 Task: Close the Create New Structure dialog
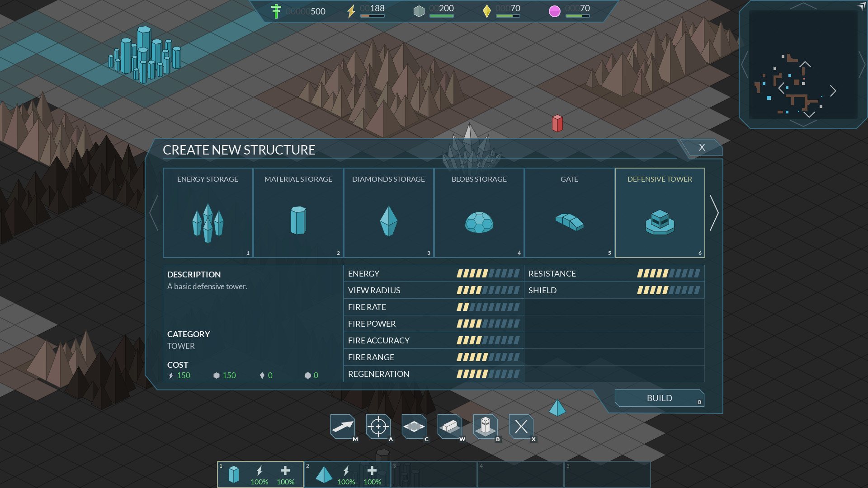tap(702, 147)
